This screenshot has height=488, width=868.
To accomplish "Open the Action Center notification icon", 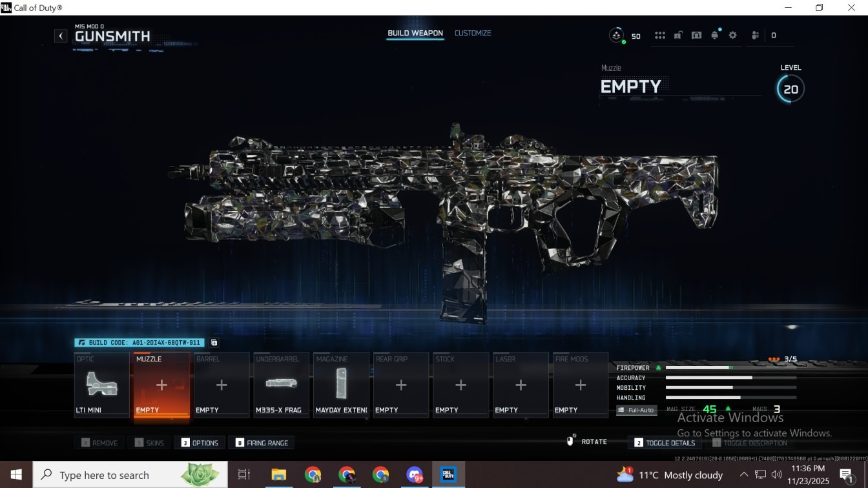I will click(847, 476).
